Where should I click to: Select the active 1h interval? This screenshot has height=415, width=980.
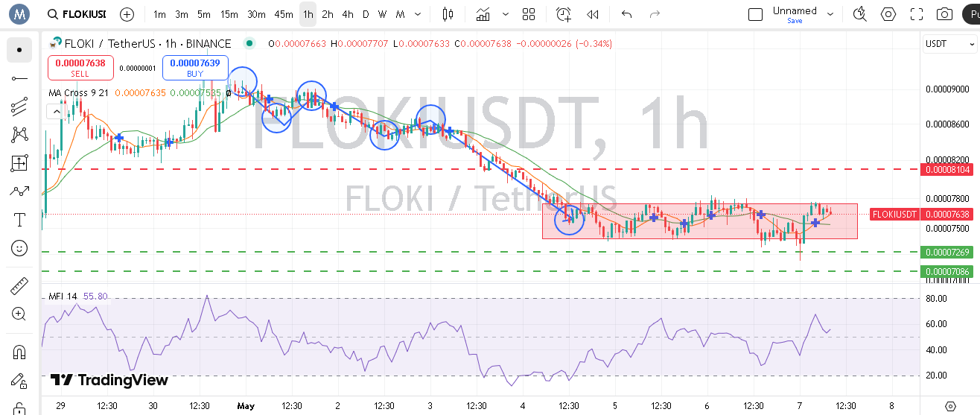click(308, 14)
